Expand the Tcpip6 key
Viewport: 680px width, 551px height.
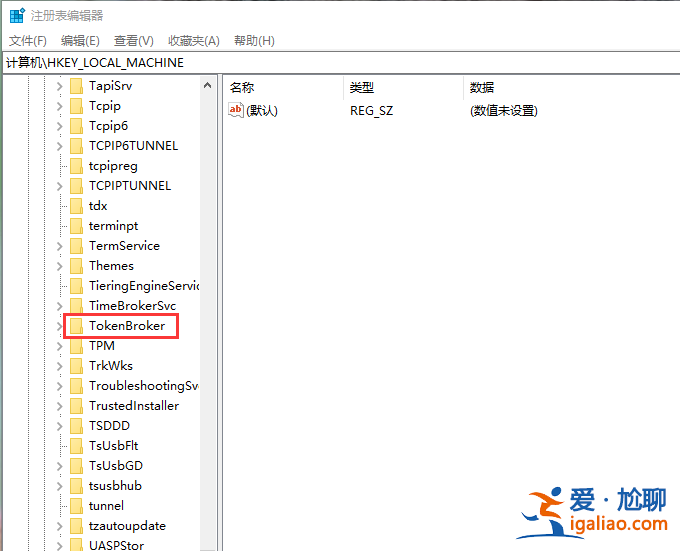pyautogui.click(x=59, y=126)
